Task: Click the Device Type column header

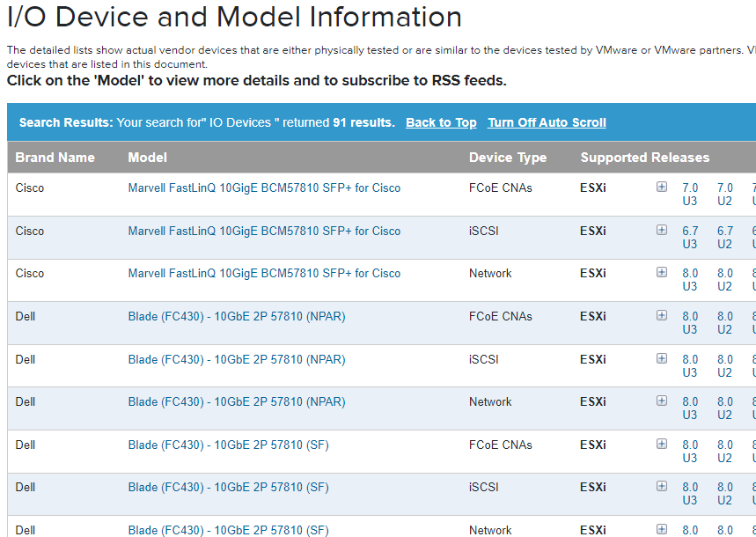Action: coord(508,158)
